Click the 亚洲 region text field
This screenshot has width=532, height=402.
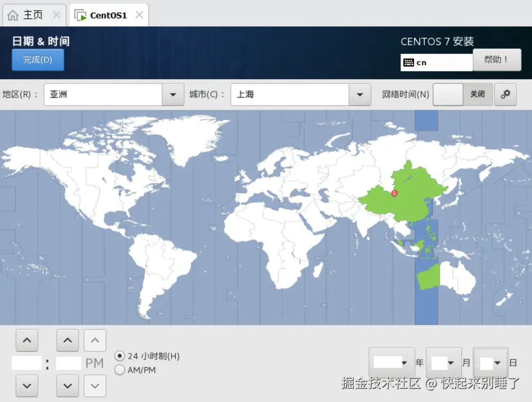point(103,95)
